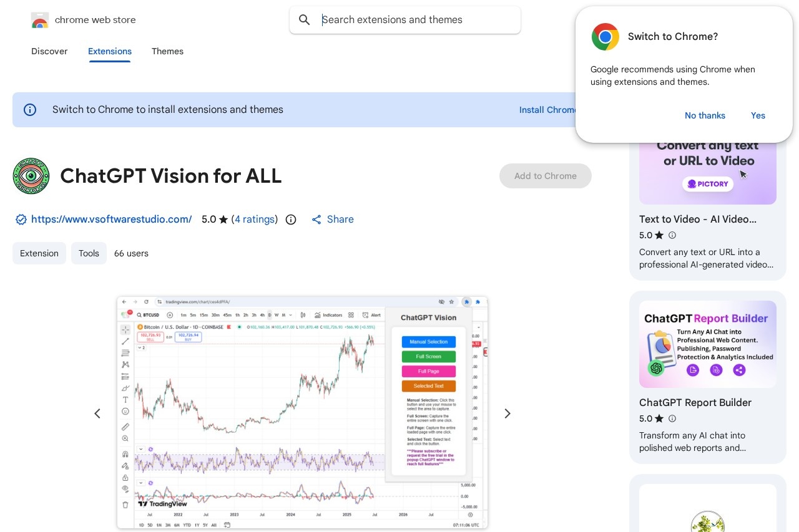Click the info icon under Text to Video rating
The image size is (799, 532).
click(x=672, y=235)
